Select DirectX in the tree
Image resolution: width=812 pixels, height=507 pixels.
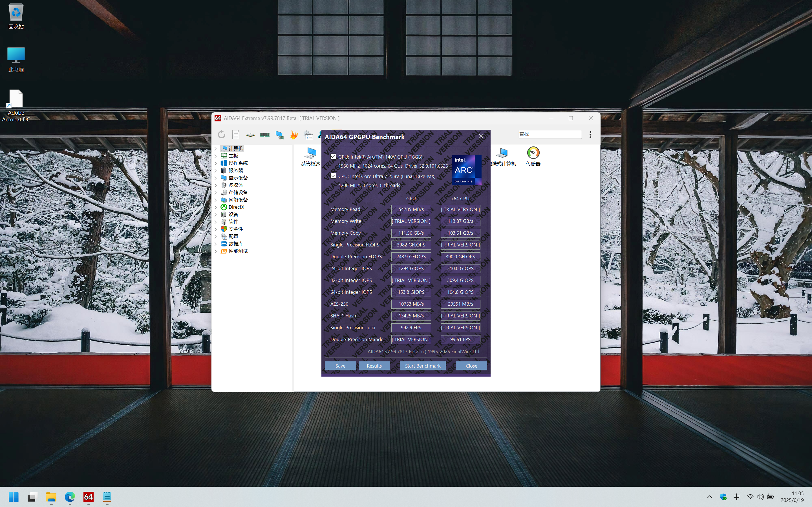[x=236, y=207]
